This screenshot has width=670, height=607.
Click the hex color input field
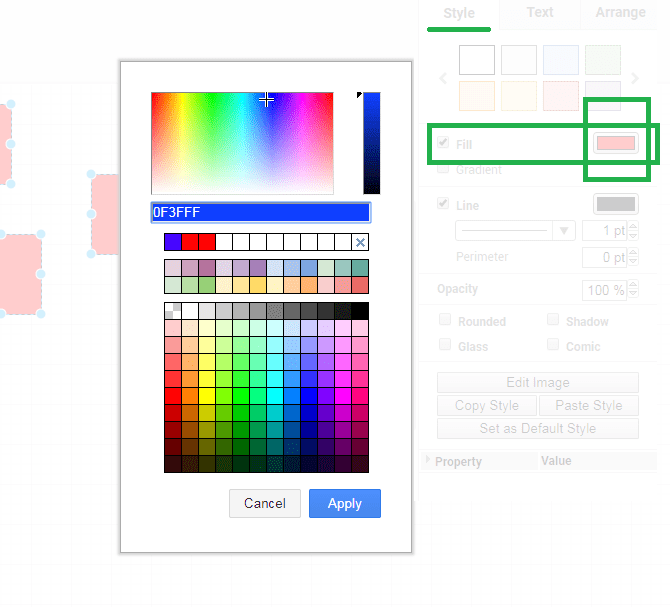pyautogui.click(x=261, y=212)
